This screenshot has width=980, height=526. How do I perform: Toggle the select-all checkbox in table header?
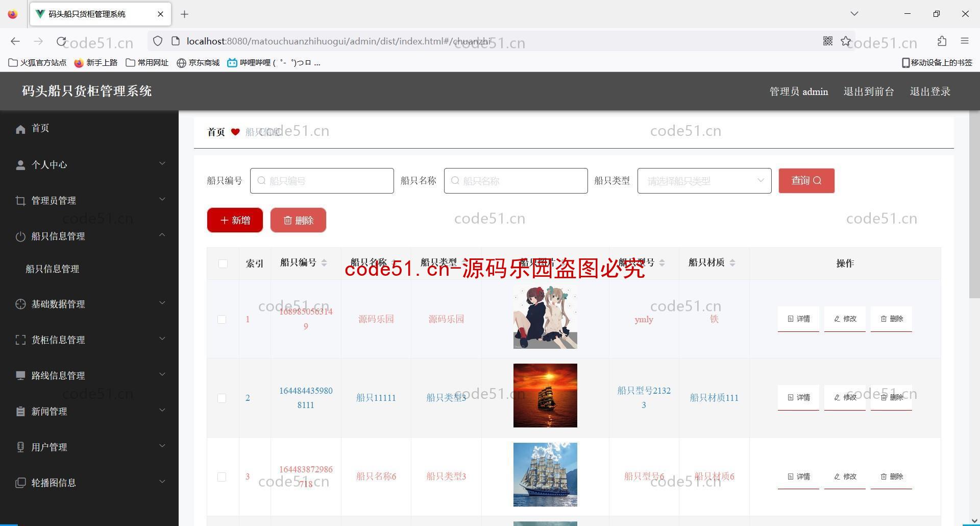pyautogui.click(x=223, y=264)
